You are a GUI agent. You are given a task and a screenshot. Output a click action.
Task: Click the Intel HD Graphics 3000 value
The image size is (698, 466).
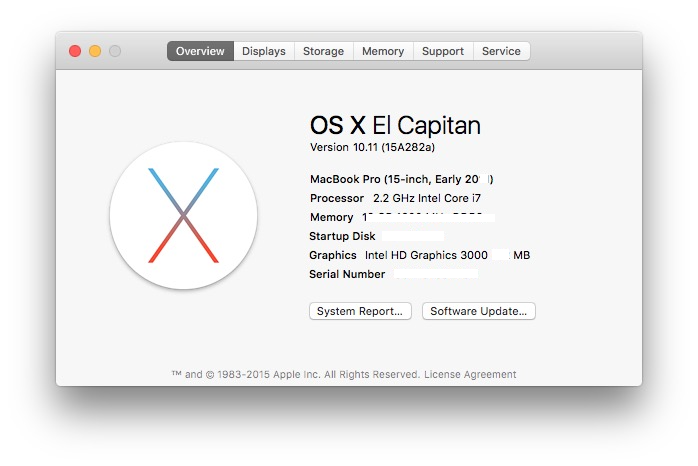pos(426,255)
